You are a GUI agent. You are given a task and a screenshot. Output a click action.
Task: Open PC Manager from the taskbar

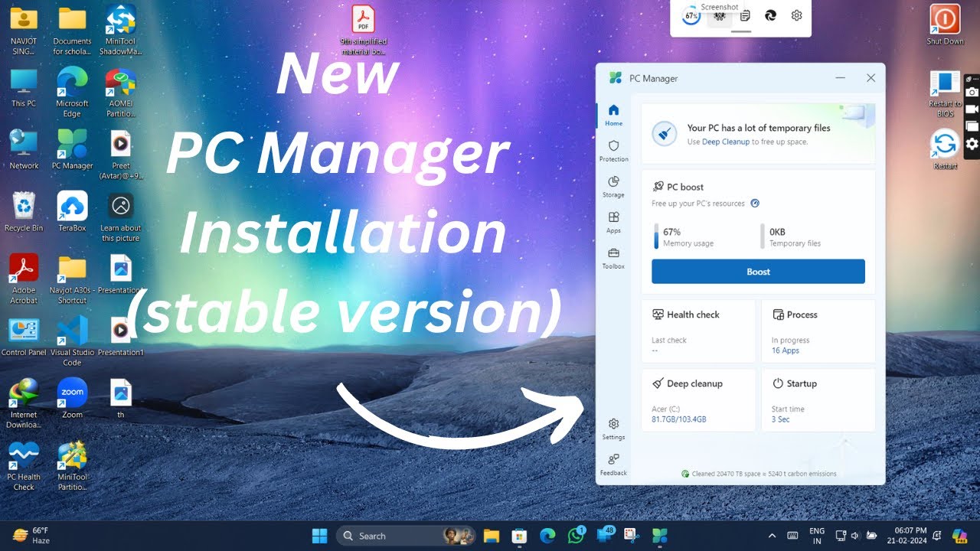click(x=659, y=536)
